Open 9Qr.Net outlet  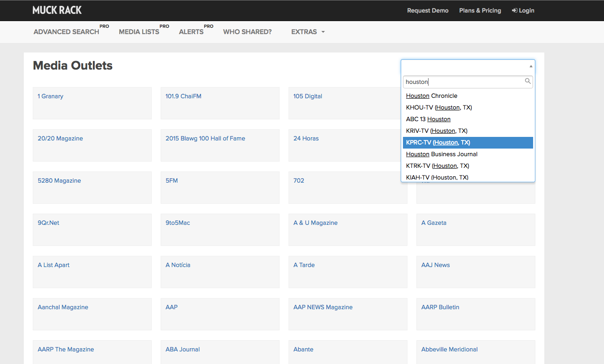pos(48,223)
